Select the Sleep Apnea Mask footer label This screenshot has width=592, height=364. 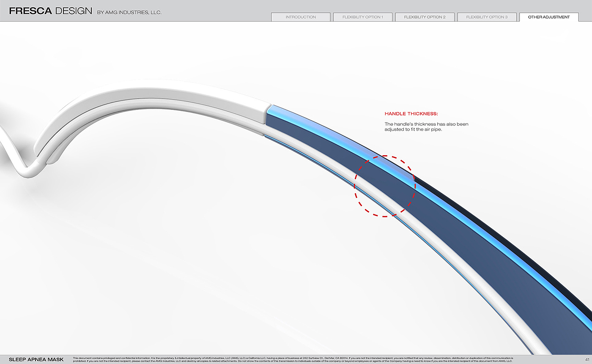[36, 360]
